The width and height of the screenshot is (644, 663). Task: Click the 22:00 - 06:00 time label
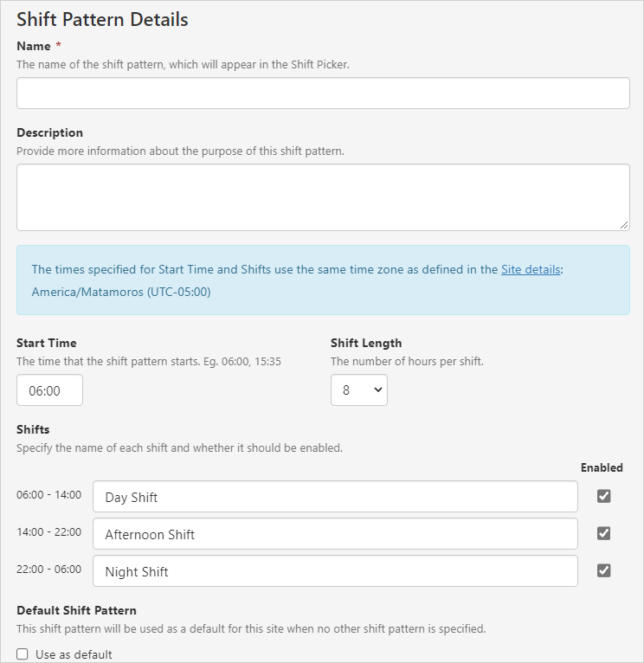(48, 570)
